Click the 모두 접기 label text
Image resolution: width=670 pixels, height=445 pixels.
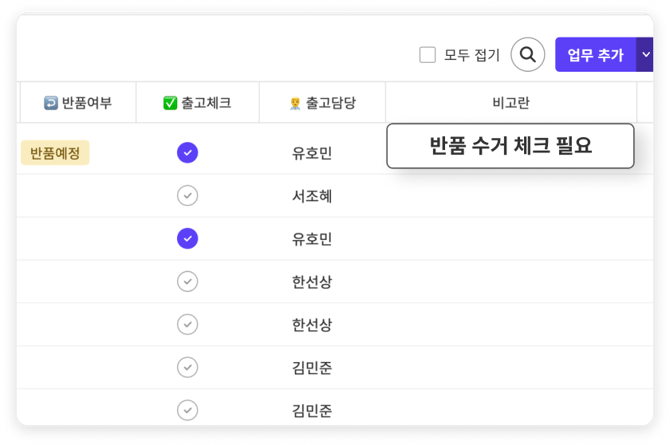[x=472, y=55]
